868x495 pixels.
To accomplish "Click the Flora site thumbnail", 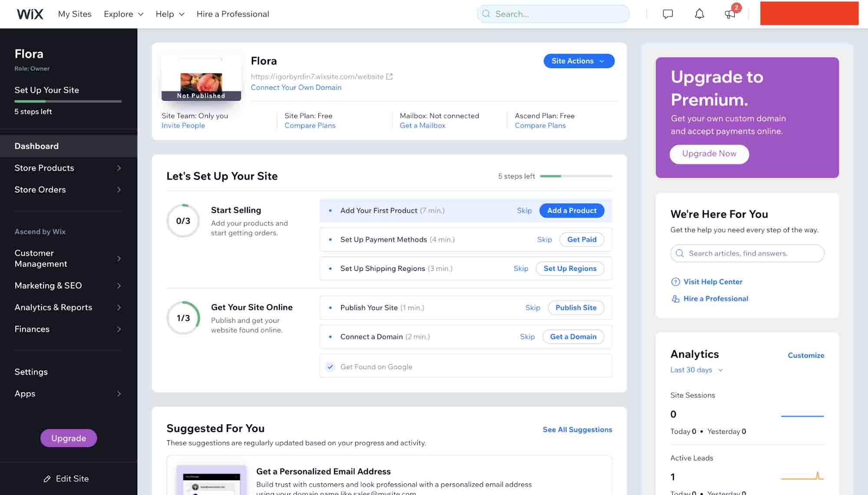I will (201, 78).
